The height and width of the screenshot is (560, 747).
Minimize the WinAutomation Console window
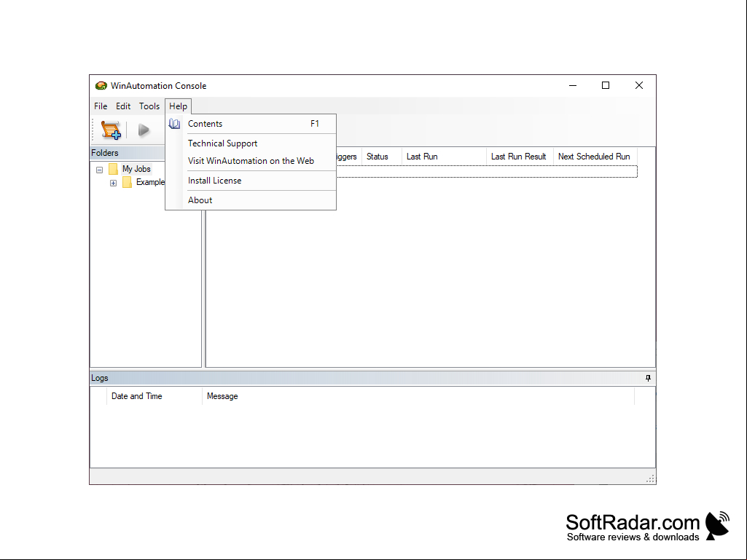pos(573,86)
